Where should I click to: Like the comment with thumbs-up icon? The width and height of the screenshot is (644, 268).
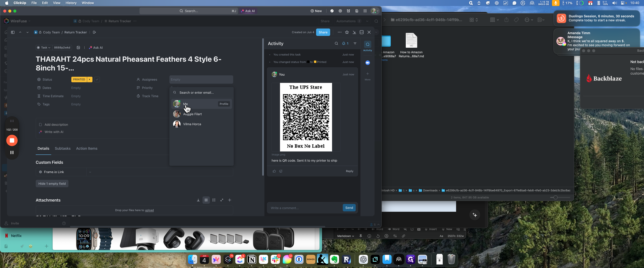tap(274, 171)
